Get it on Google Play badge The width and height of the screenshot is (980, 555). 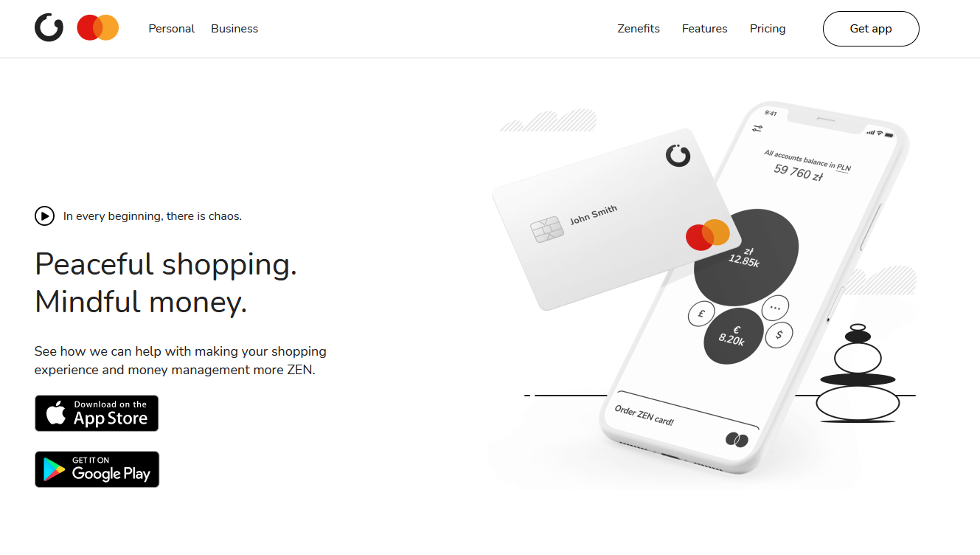pyautogui.click(x=97, y=469)
